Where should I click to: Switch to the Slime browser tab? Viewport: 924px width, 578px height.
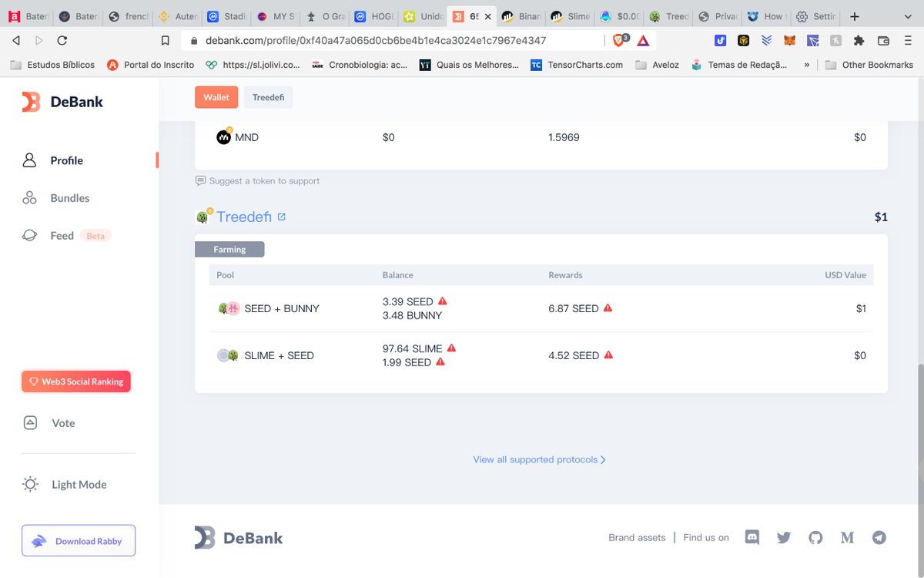[571, 16]
